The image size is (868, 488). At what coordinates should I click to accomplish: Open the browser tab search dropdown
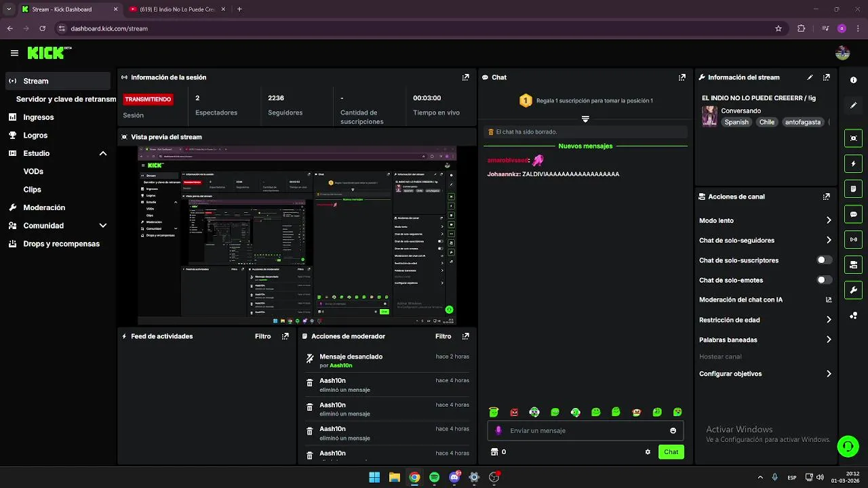click(8, 9)
